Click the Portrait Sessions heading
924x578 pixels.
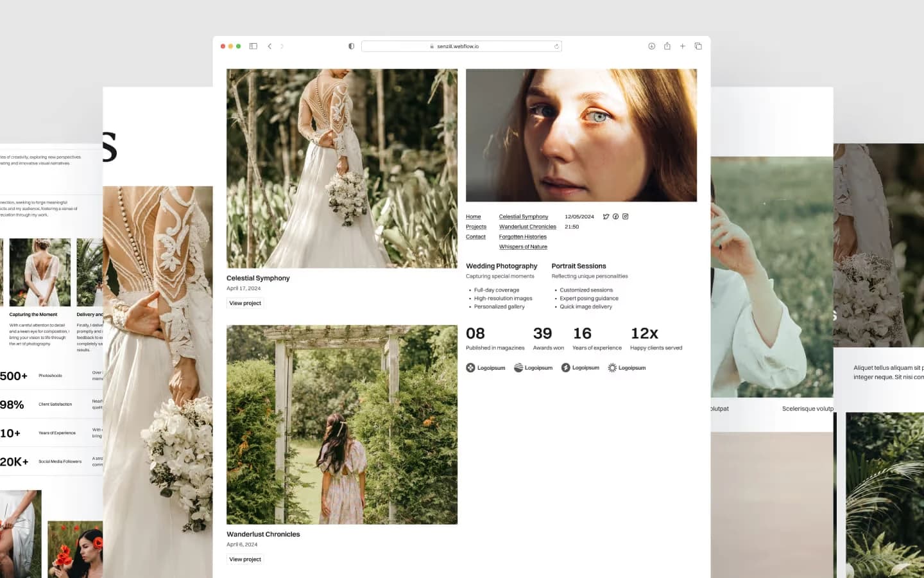coord(579,266)
